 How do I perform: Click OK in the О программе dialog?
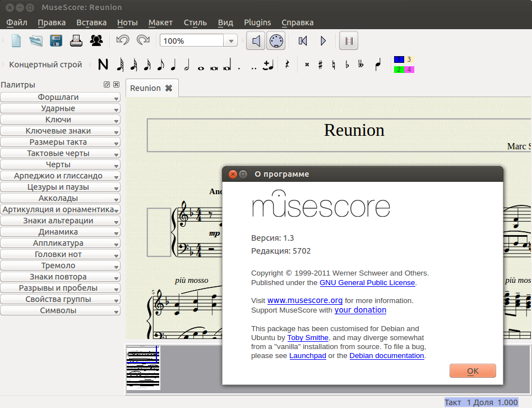click(473, 370)
